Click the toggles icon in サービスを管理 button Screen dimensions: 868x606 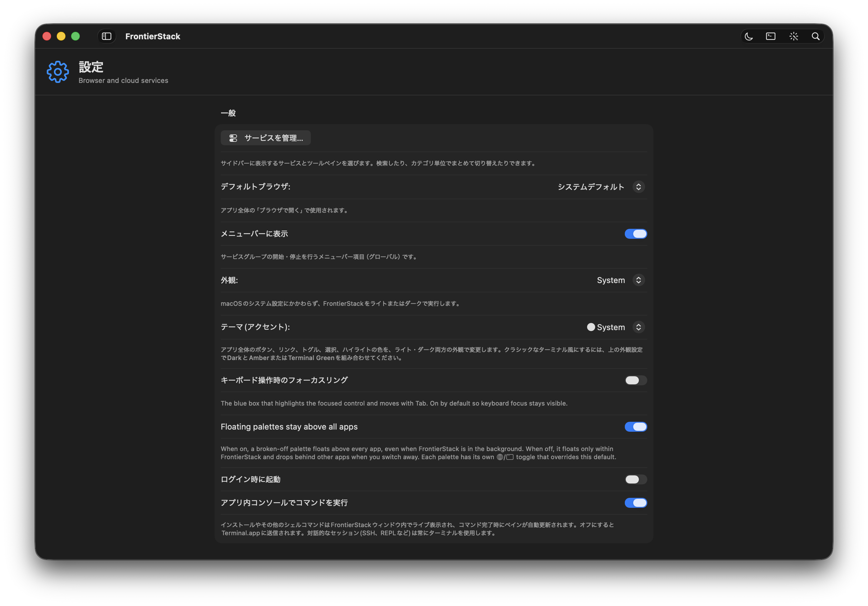(233, 138)
